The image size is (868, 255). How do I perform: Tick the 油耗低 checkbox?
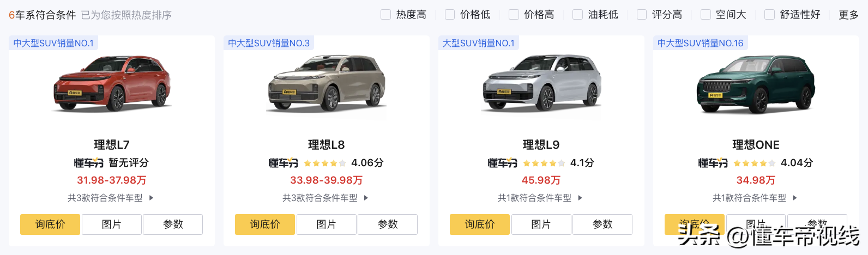click(x=578, y=15)
